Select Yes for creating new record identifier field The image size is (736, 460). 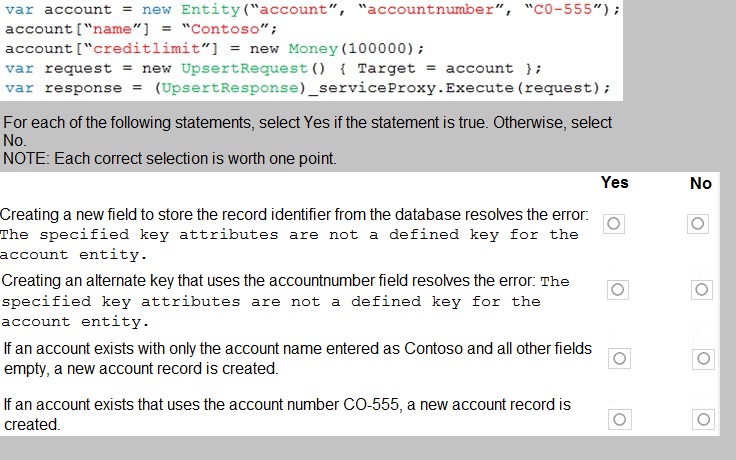[613, 223]
